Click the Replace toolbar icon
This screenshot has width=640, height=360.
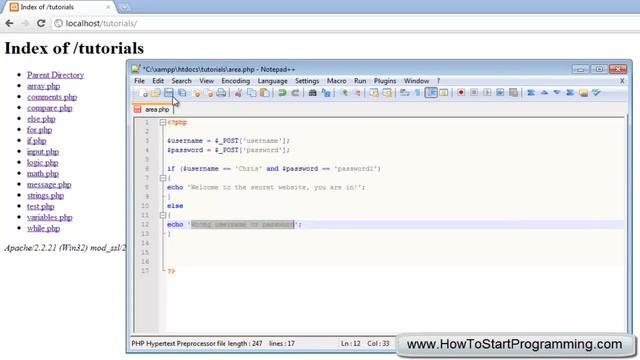(326, 93)
